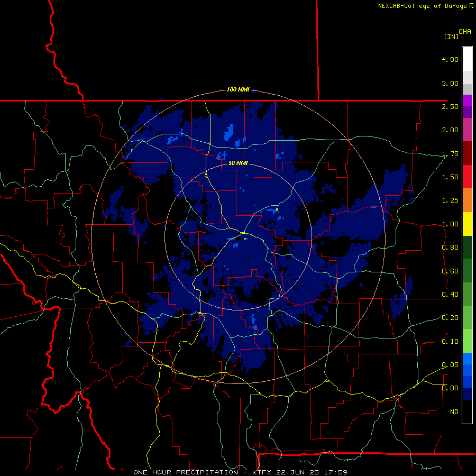Select the white legend color swatch
The image size is (476, 476).
[x=467, y=59]
